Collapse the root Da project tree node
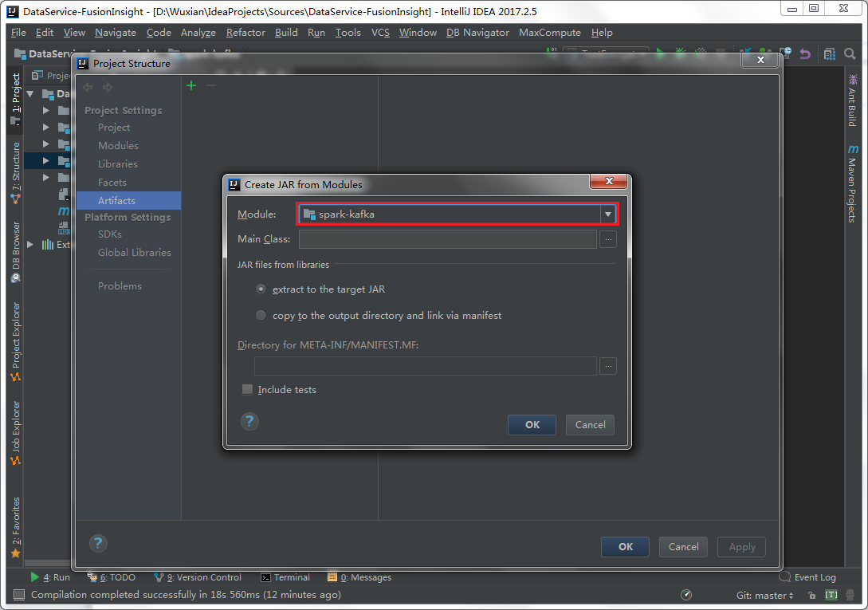 [30, 93]
